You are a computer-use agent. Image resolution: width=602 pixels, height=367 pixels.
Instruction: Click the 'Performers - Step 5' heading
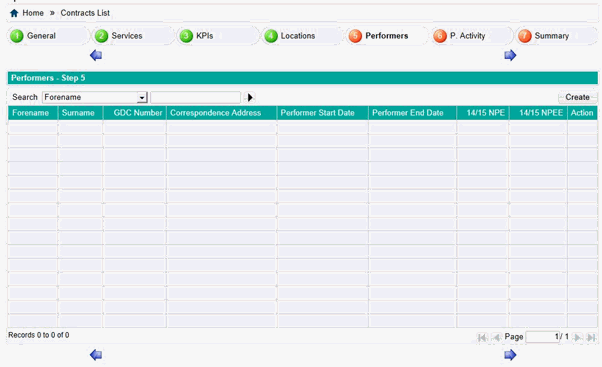coord(48,78)
